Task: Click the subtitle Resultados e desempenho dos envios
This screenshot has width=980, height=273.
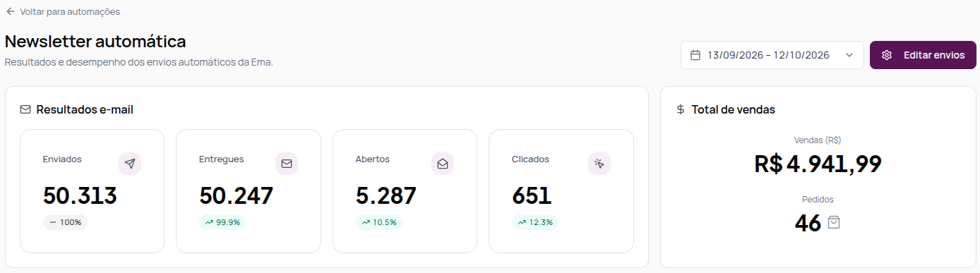Action: click(139, 62)
